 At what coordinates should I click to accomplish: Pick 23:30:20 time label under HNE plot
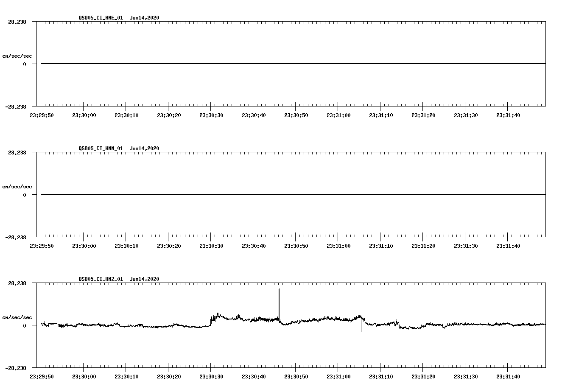pos(169,115)
